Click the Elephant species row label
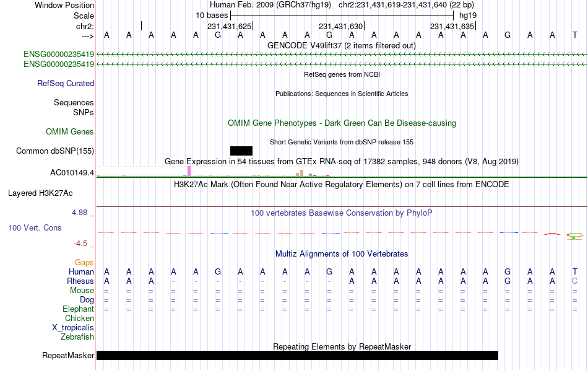Viewport: 588px width, 370px height. (x=79, y=309)
